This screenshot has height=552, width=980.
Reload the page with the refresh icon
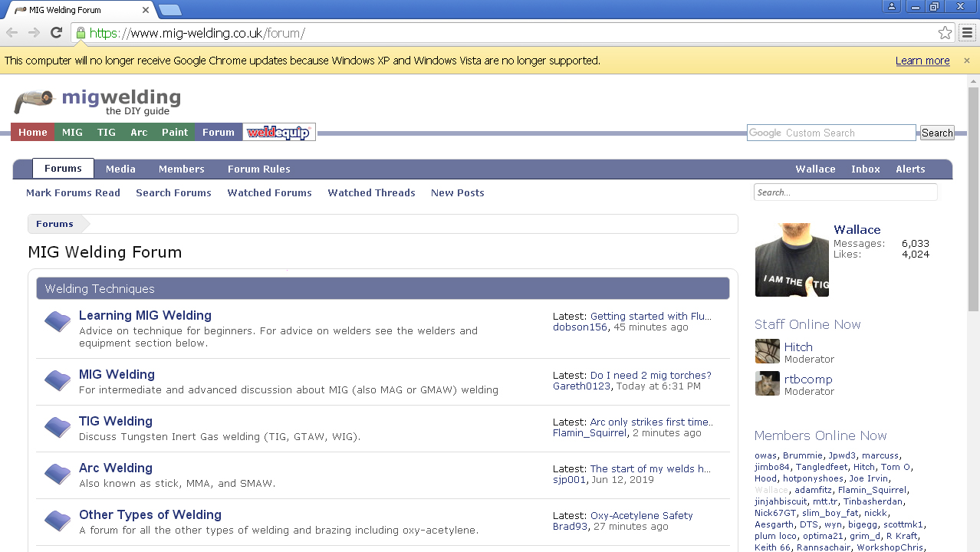coord(56,32)
